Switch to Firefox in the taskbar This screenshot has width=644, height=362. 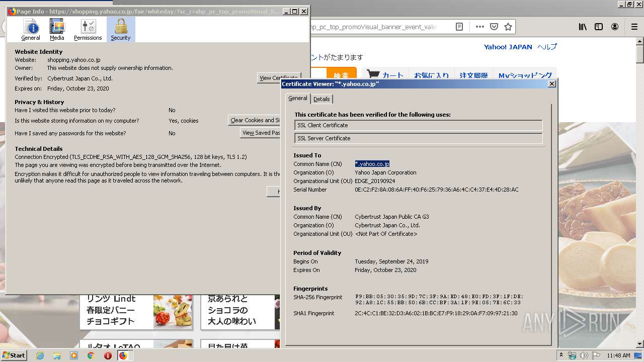click(x=123, y=355)
